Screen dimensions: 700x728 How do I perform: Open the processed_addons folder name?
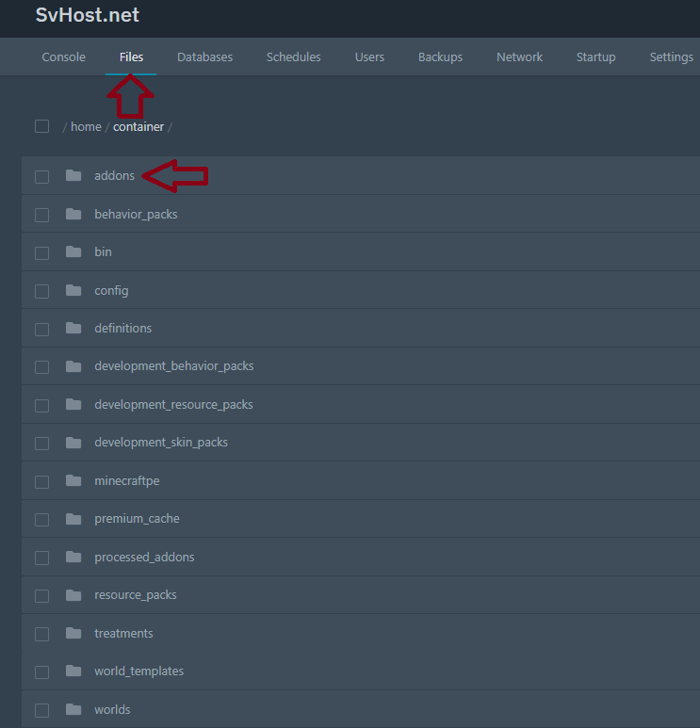144,557
